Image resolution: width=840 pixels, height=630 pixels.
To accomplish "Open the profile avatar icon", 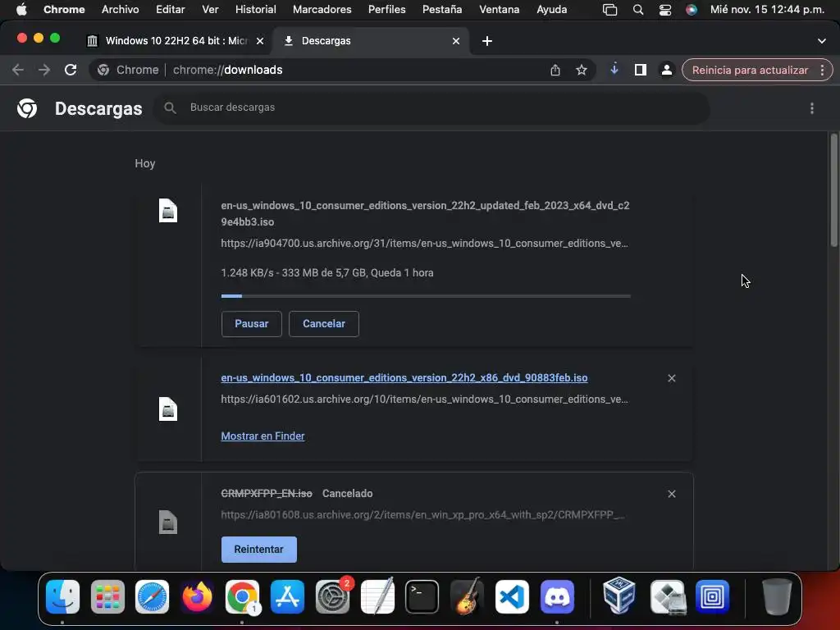I will click(666, 71).
